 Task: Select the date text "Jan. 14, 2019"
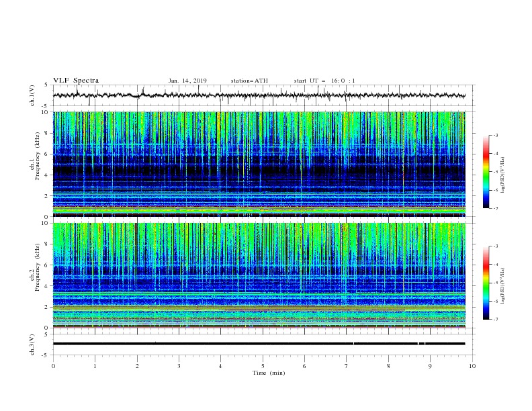(x=187, y=81)
